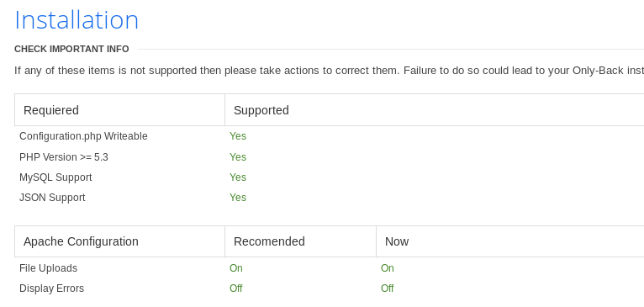Screen dimensions: 644x307
Task: Select the JSON Support row label
Action: [52, 198]
